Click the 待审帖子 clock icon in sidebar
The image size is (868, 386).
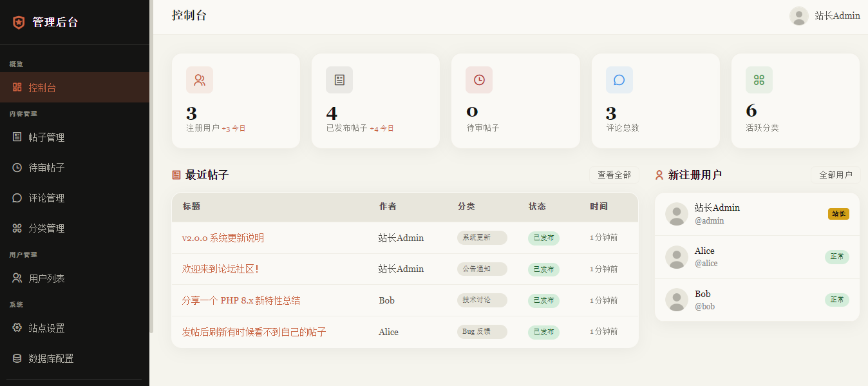coord(17,167)
